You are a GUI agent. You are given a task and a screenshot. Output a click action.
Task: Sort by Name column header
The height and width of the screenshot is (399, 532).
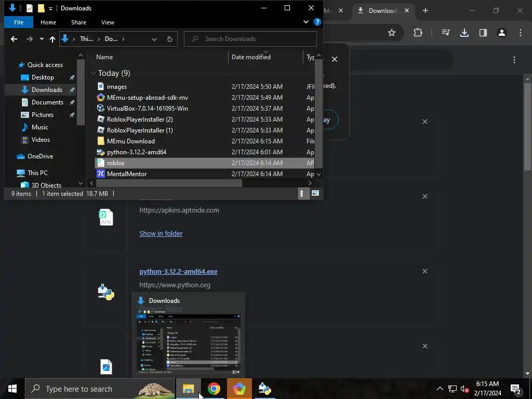coord(104,57)
